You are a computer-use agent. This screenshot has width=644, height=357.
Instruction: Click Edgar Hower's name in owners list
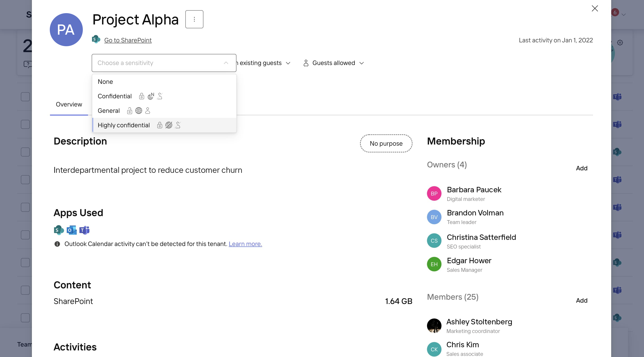(469, 261)
